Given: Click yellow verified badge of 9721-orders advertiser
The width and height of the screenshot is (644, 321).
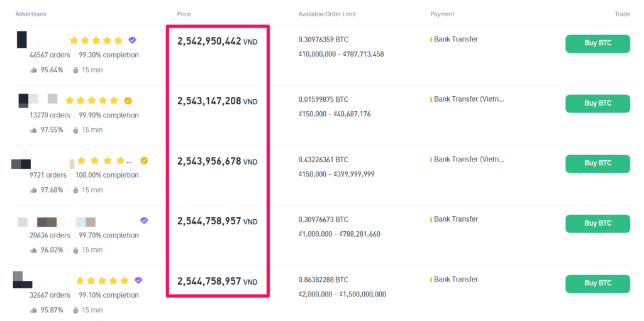Looking at the screenshot, I should [x=144, y=161].
